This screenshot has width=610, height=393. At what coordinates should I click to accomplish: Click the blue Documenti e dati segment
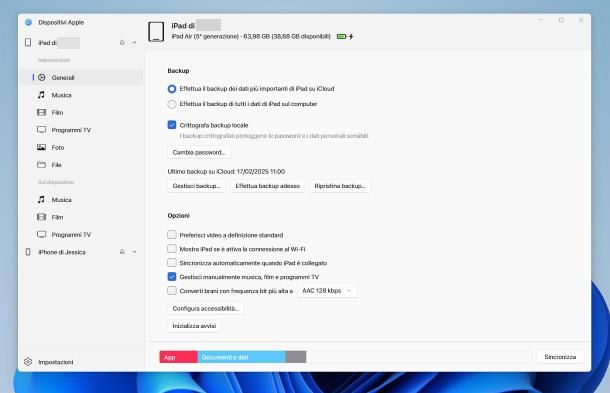[x=242, y=357]
